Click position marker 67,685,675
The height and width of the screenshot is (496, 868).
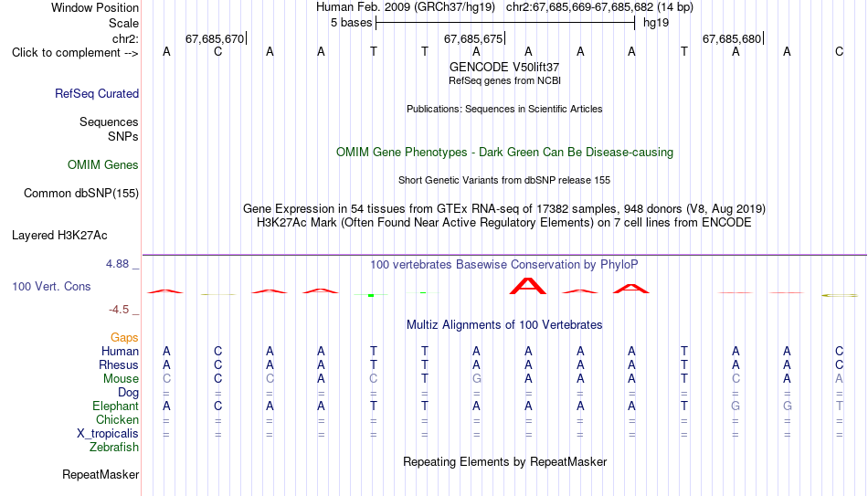tap(474, 38)
